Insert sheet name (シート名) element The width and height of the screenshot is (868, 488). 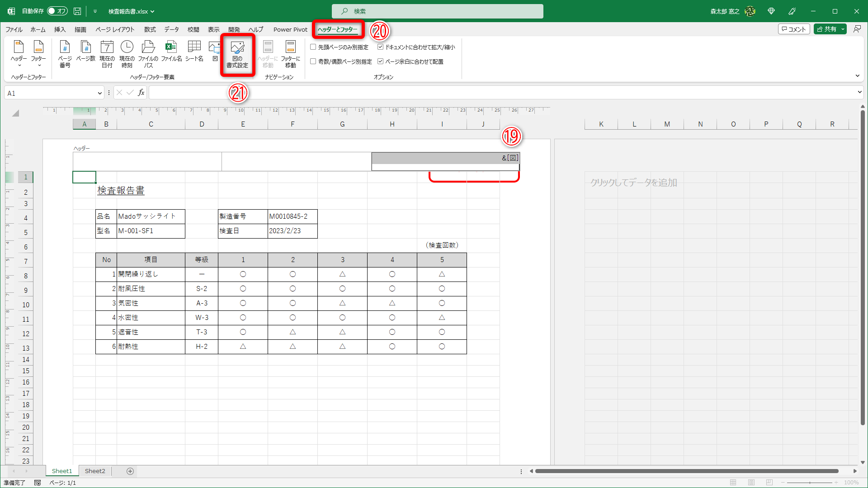(194, 51)
